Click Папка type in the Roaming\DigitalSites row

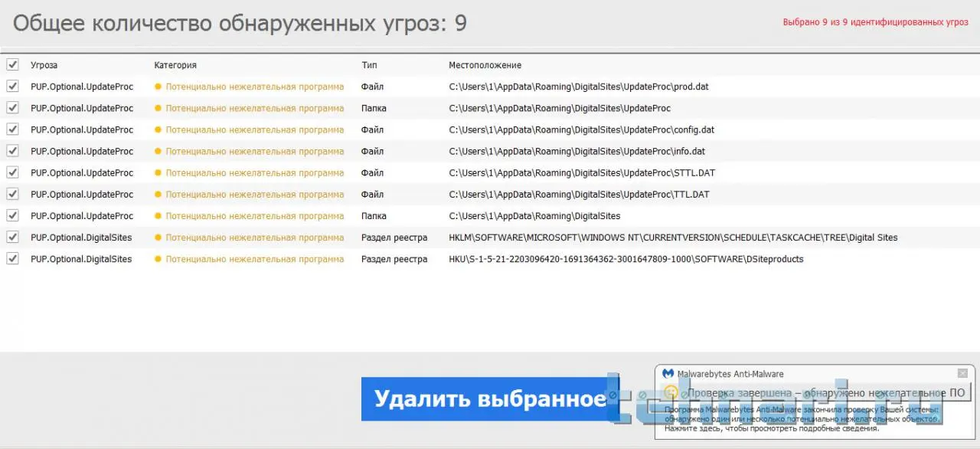coord(374,215)
